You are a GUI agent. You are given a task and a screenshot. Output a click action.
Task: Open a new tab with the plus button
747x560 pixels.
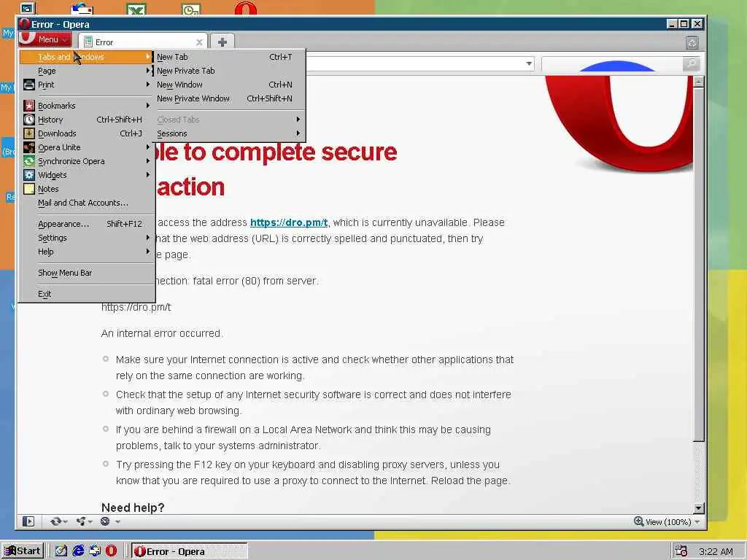[x=222, y=42]
